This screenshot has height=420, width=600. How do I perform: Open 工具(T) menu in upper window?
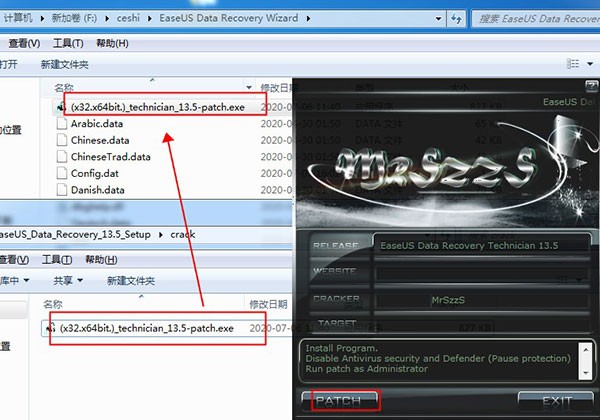[x=68, y=43]
